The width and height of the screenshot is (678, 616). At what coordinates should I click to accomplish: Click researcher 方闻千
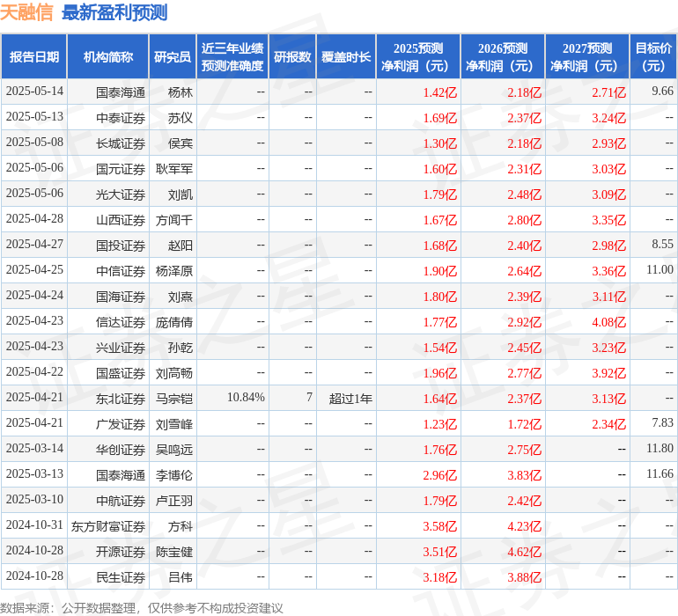(174, 220)
